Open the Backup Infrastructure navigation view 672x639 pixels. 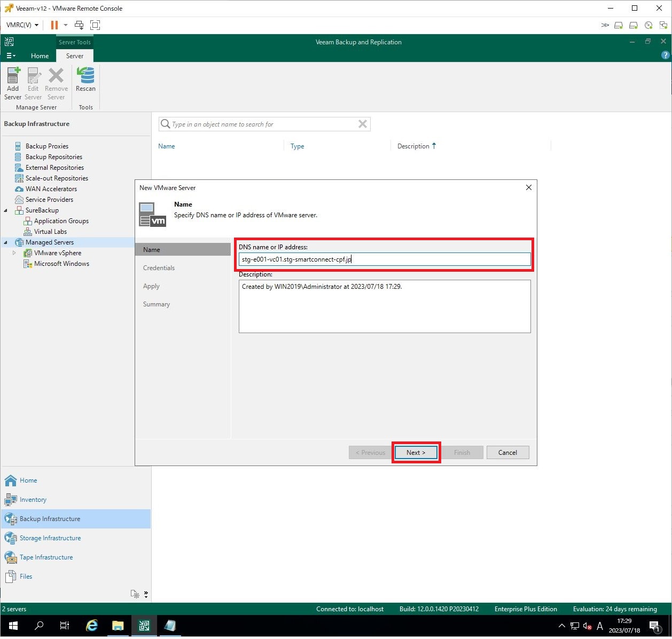coord(76,519)
